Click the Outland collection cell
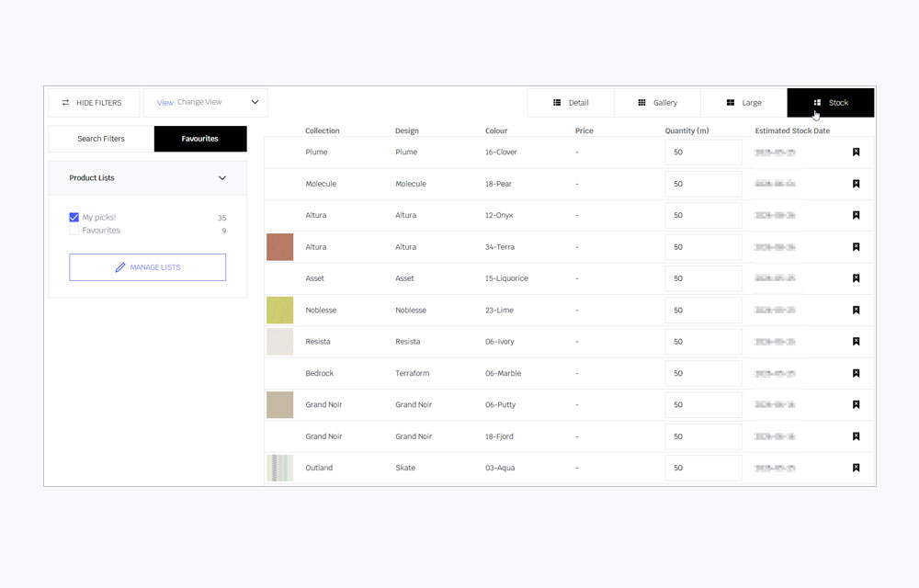 click(319, 468)
